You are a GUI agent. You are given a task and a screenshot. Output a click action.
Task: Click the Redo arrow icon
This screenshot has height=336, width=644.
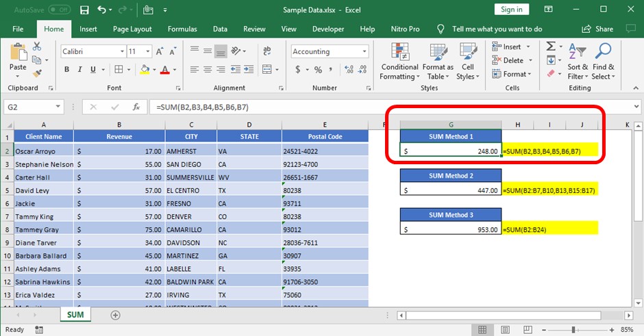point(123,10)
